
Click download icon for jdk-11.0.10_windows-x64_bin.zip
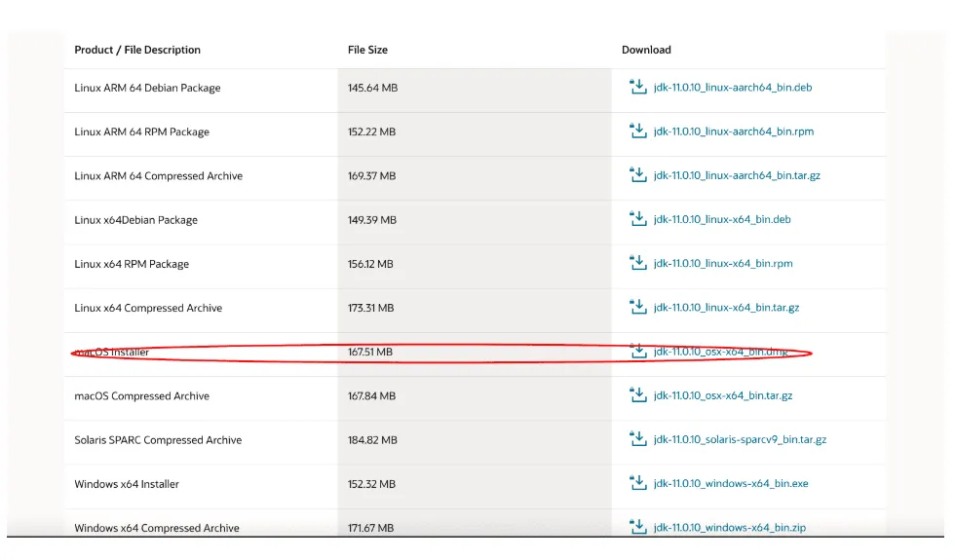coord(637,527)
